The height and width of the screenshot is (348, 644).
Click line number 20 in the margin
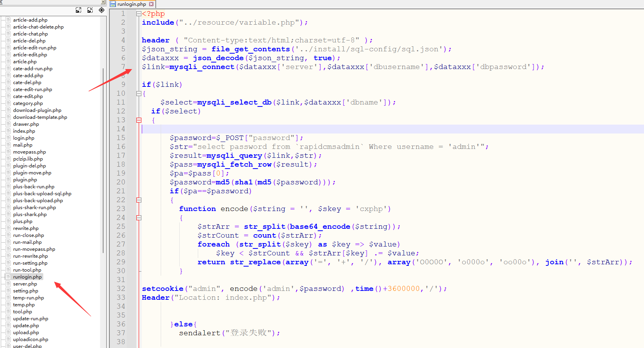point(121,182)
